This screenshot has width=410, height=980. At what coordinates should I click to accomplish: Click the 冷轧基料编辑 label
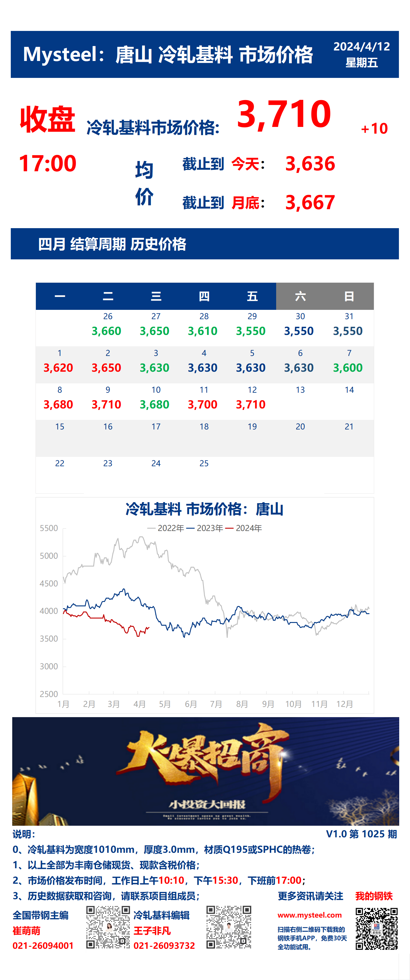162,915
